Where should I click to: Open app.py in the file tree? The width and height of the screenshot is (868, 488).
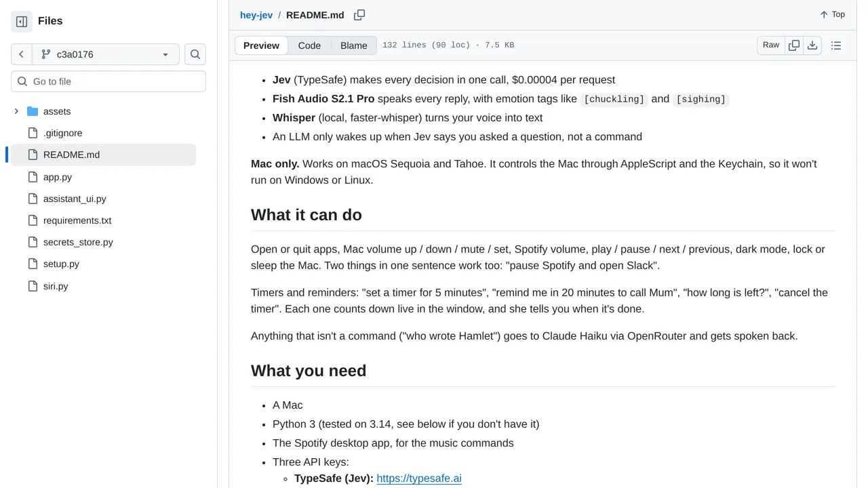58,177
